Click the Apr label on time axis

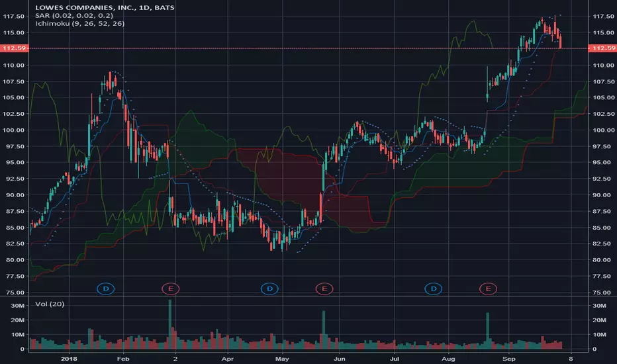tap(228, 359)
